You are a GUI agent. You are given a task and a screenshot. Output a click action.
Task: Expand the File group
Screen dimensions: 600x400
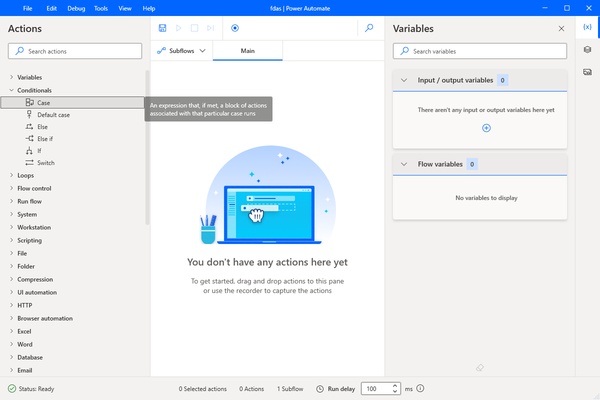point(11,253)
